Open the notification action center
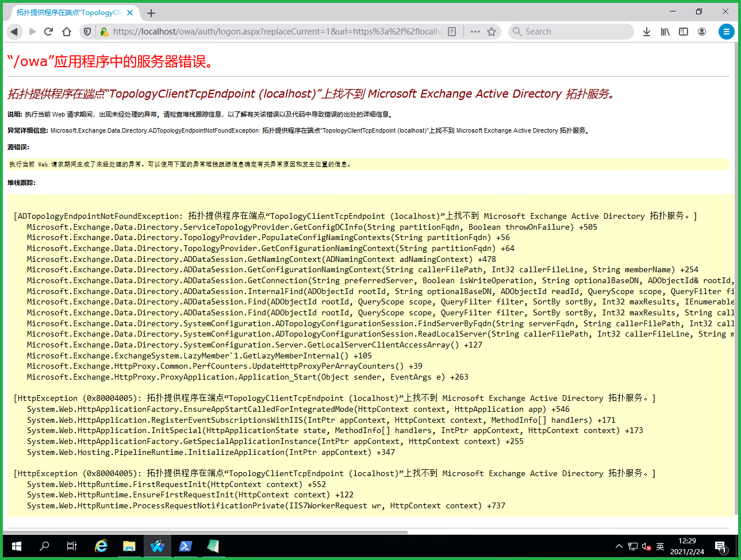The image size is (741, 560). (721, 546)
